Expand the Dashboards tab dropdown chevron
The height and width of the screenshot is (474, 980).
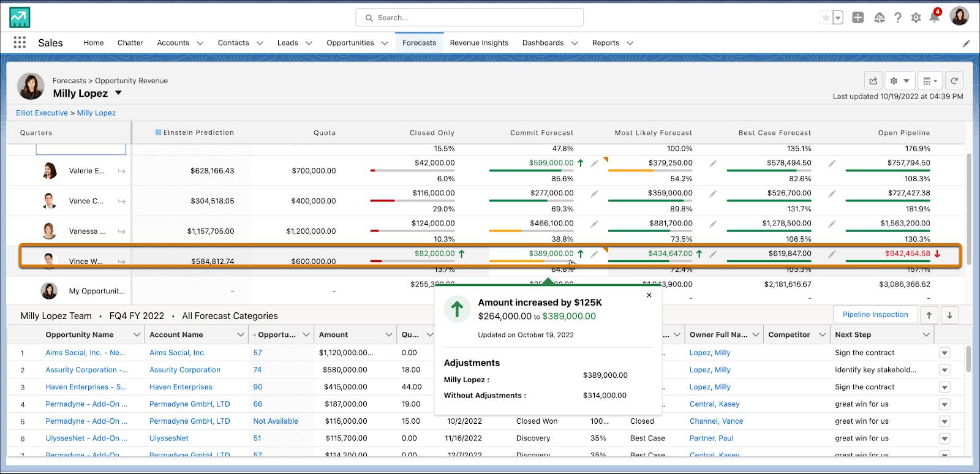[575, 43]
